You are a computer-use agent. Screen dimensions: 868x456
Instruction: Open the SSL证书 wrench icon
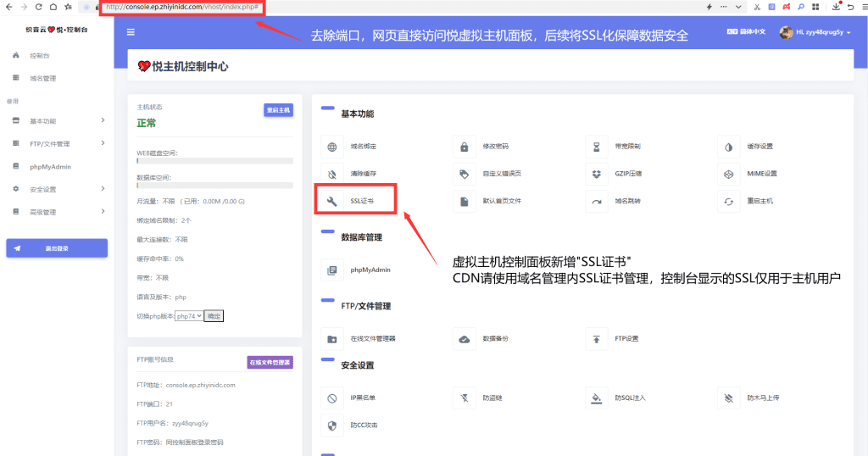(x=331, y=202)
